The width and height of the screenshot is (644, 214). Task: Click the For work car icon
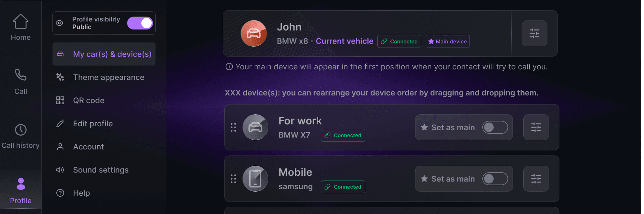click(255, 127)
